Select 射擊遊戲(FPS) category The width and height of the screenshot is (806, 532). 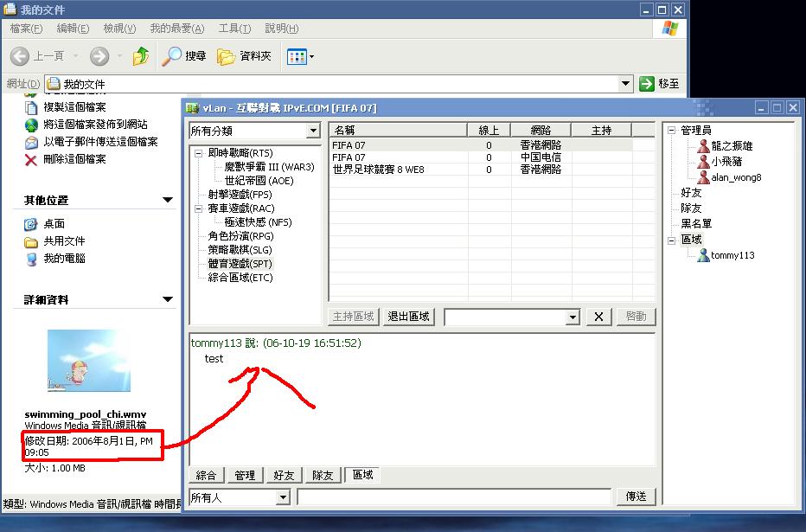pyautogui.click(x=240, y=195)
